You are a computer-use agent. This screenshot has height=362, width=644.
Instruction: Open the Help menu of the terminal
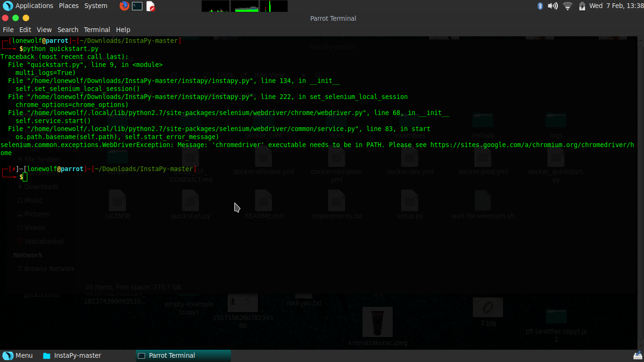[123, 30]
